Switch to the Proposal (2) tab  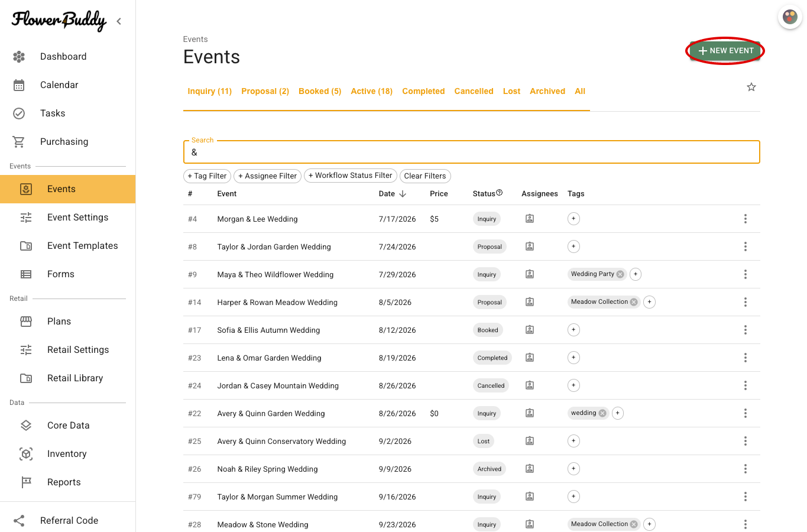coord(265,91)
